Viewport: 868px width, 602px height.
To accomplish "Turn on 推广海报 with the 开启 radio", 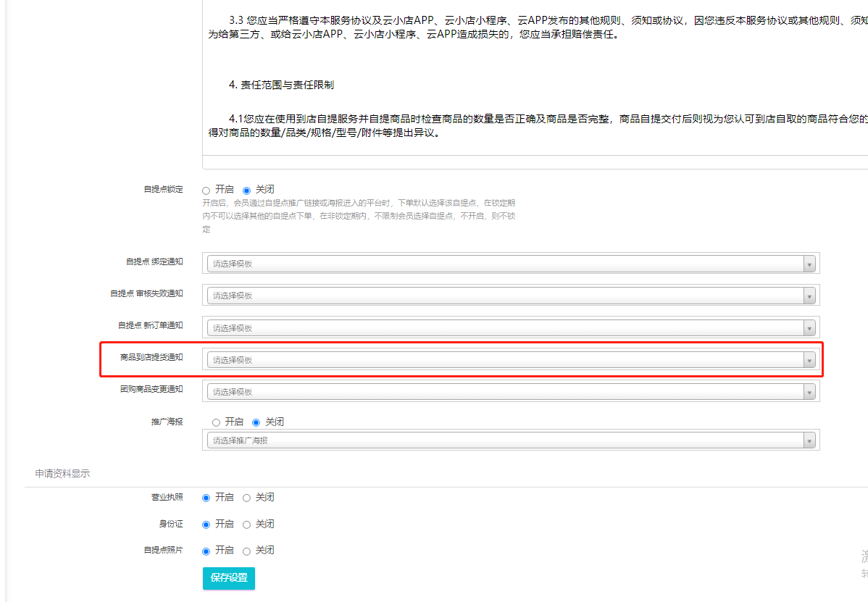I will [x=216, y=422].
